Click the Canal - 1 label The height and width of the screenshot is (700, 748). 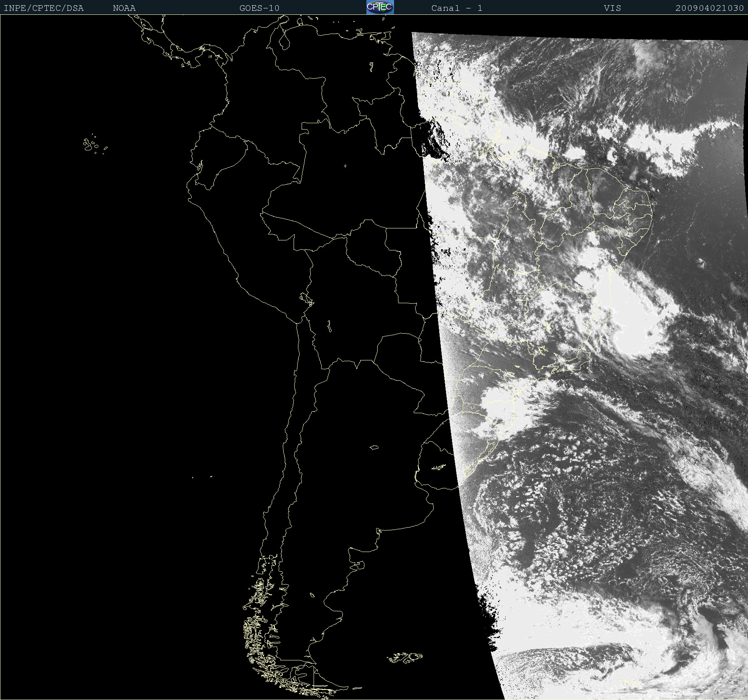point(457,8)
